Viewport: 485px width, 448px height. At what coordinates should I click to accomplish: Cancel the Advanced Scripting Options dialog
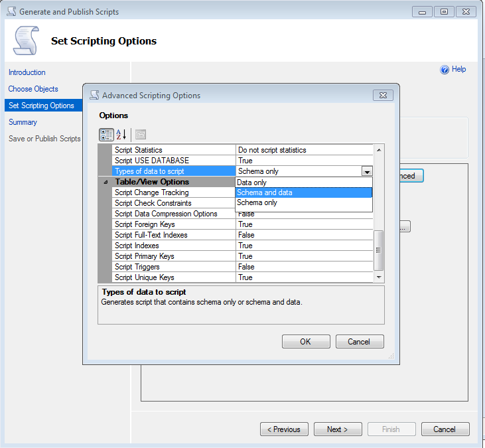pos(359,342)
